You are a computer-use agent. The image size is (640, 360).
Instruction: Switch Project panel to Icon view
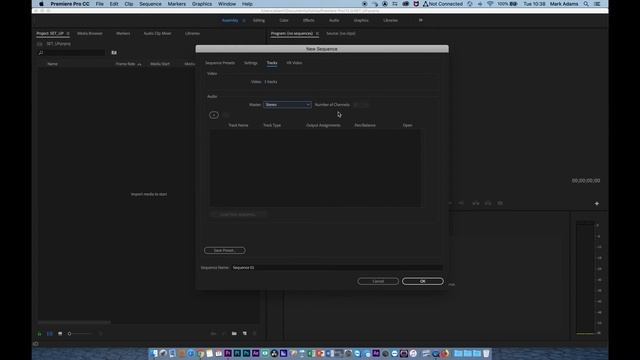point(60,334)
